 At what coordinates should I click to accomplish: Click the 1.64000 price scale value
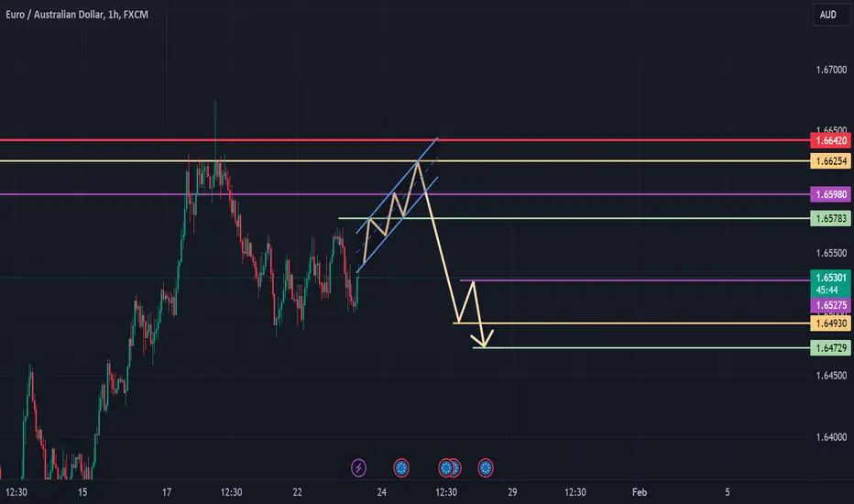[x=831, y=437]
